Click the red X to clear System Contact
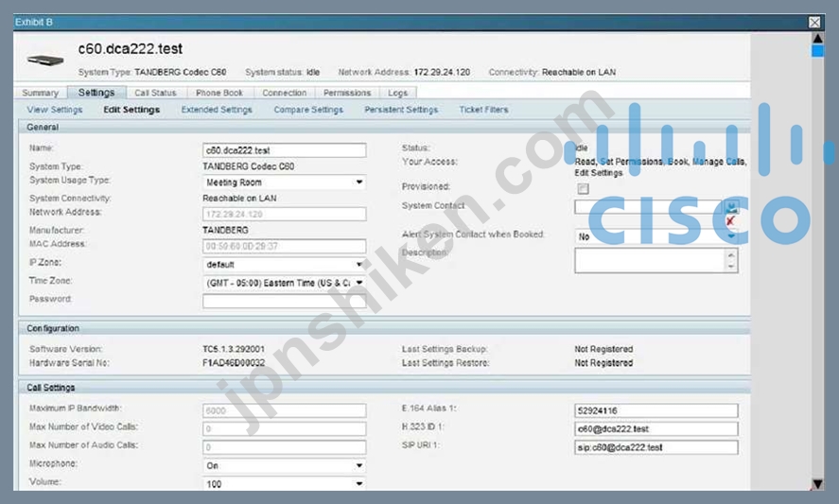 pos(730,221)
